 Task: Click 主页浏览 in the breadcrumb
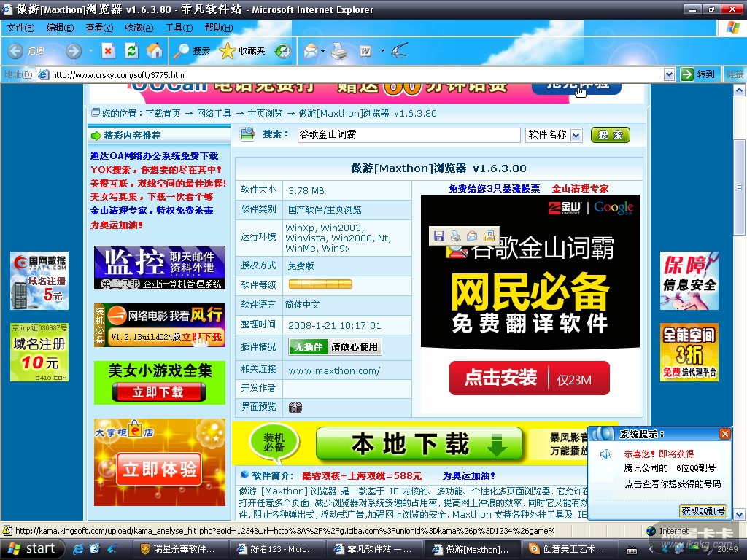click(265, 113)
